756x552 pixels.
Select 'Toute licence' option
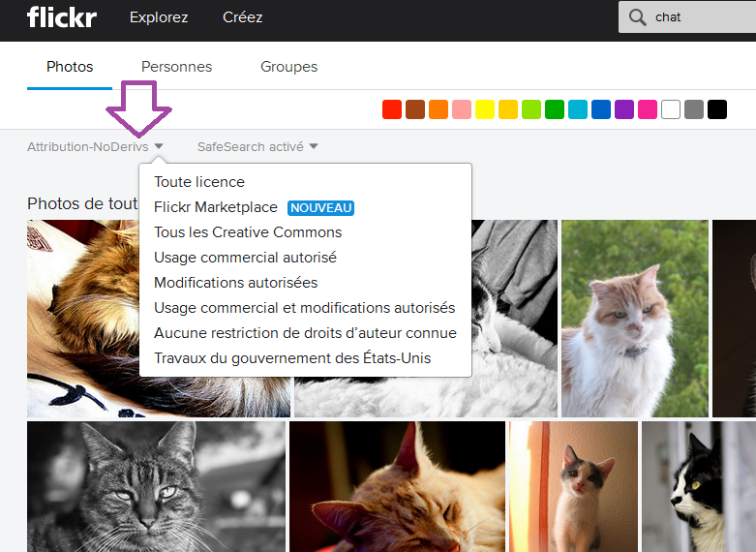point(199,182)
